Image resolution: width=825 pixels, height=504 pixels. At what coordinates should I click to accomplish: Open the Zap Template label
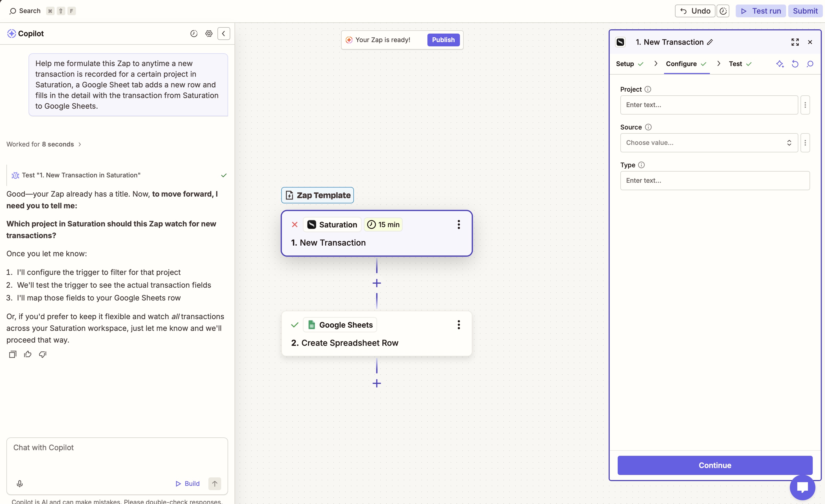[x=317, y=195]
